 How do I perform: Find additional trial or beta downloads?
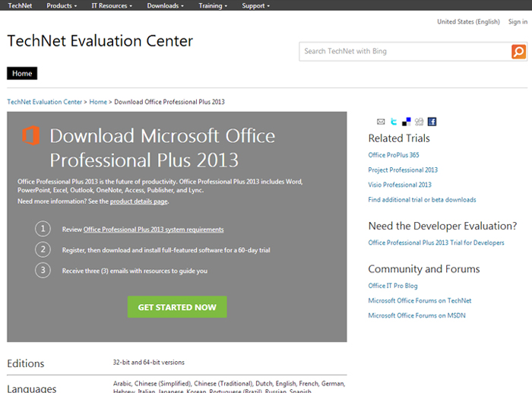point(422,200)
